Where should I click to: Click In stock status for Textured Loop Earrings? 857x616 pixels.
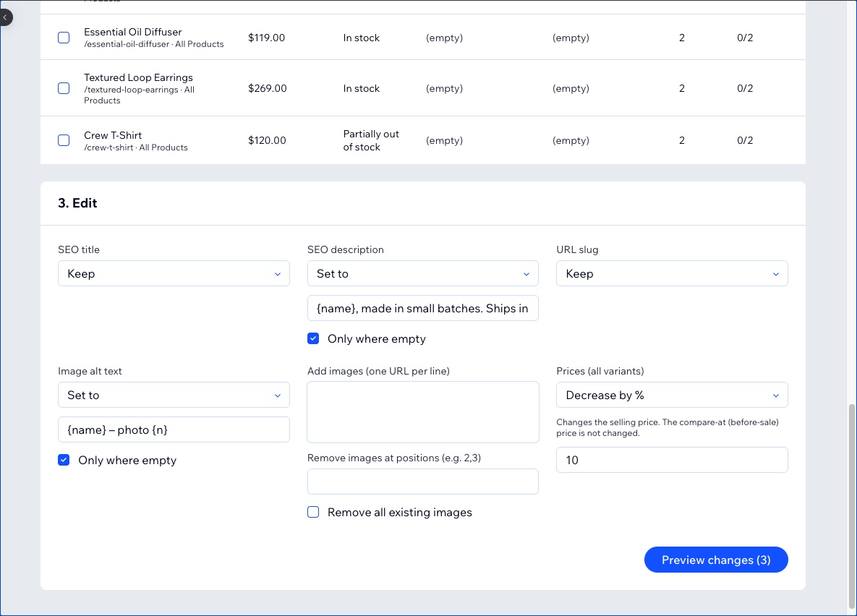click(x=362, y=88)
